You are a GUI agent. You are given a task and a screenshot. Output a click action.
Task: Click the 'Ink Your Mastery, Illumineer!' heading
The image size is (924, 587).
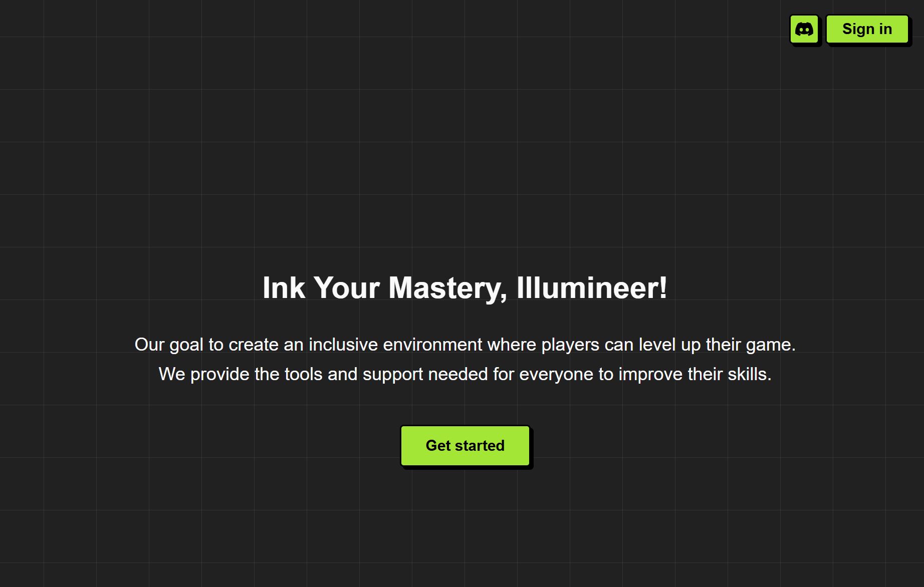point(465,288)
